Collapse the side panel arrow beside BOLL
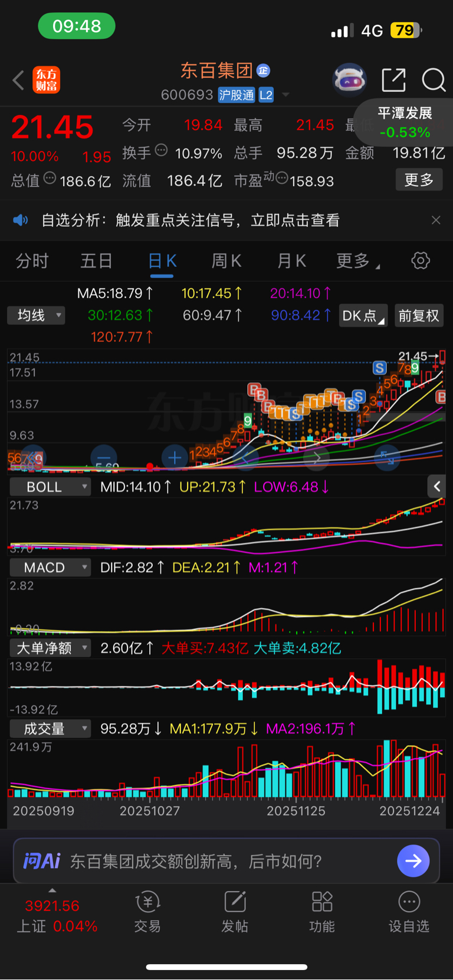The height and width of the screenshot is (980, 453). (x=436, y=486)
